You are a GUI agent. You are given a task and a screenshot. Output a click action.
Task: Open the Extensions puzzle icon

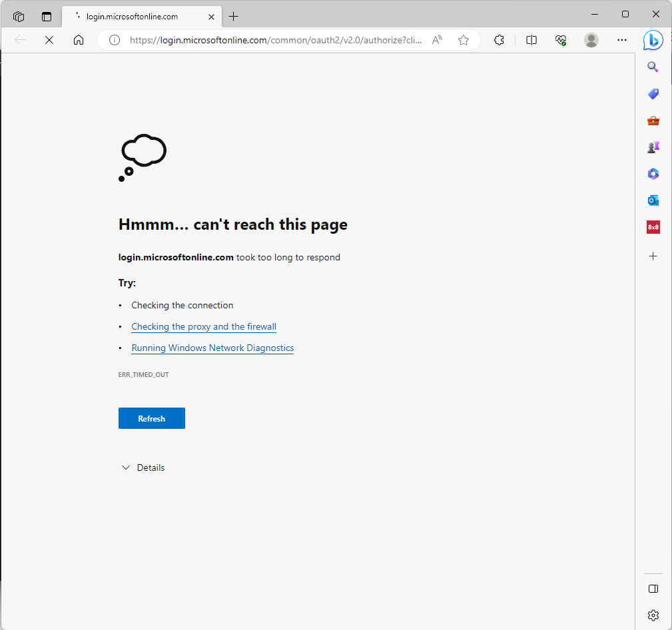click(499, 40)
